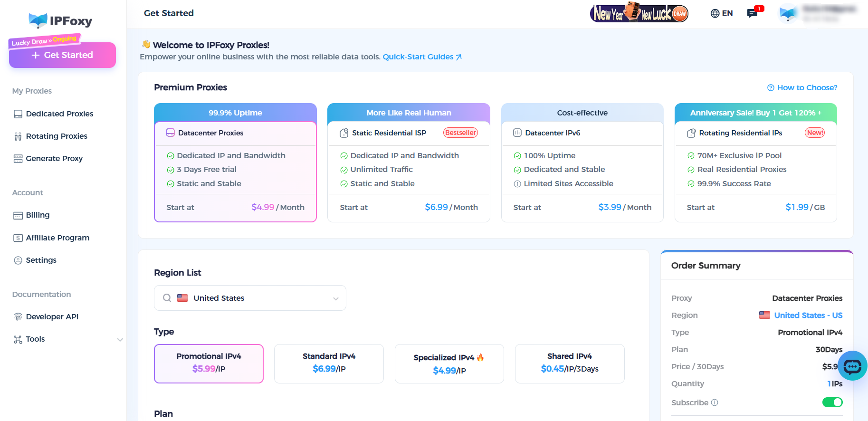Click the Region List search icon
The height and width of the screenshot is (421, 868).
pyautogui.click(x=167, y=298)
